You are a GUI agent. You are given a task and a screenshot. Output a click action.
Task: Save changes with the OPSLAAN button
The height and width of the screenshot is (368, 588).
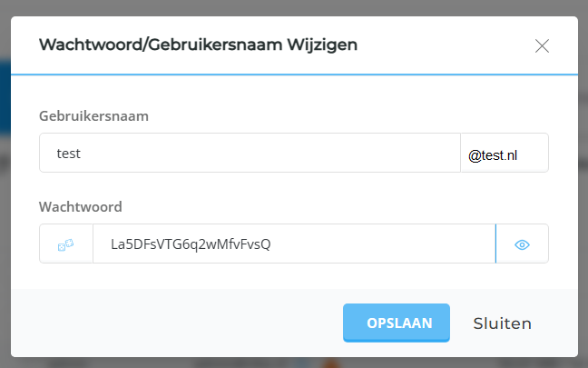(397, 323)
